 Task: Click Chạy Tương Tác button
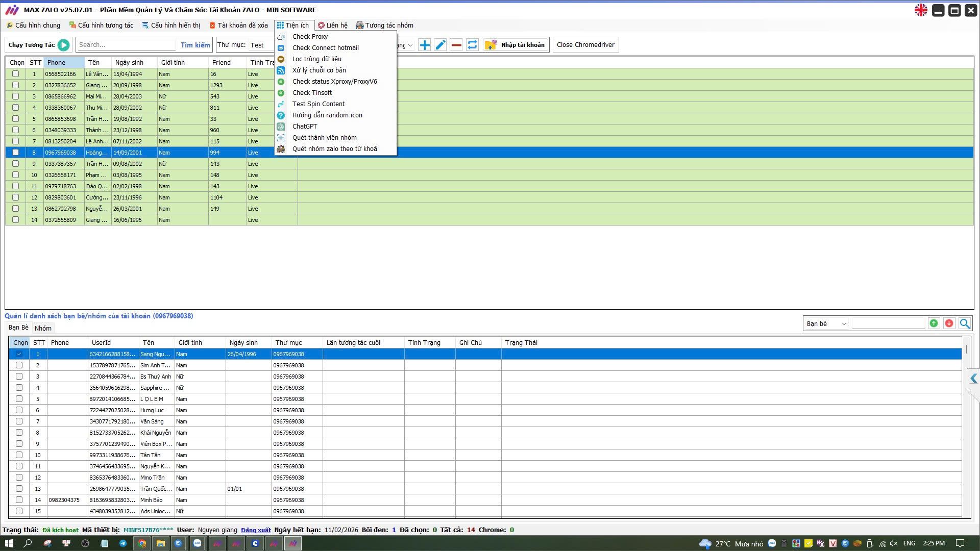tap(38, 45)
